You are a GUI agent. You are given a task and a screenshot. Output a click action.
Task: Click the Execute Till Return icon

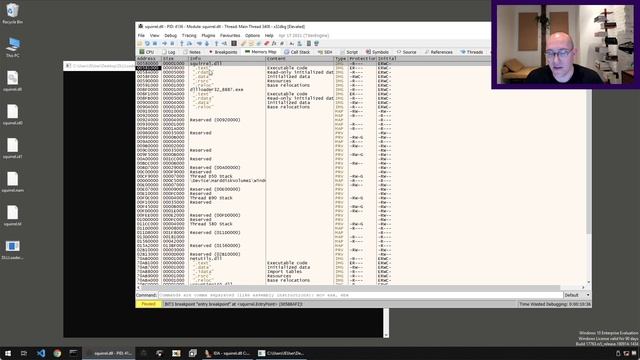point(217,43)
